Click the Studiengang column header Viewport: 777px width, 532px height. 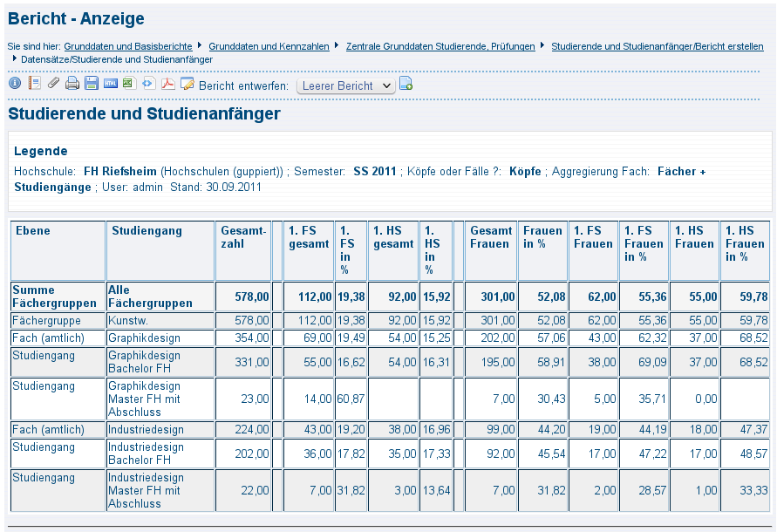pyautogui.click(x=160, y=251)
